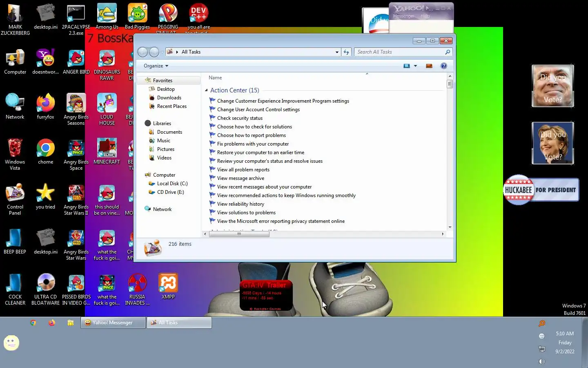The width and height of the screenshot is (588, 368).
Task: Open XMPP desktop icon
Action: pos(168,287)
